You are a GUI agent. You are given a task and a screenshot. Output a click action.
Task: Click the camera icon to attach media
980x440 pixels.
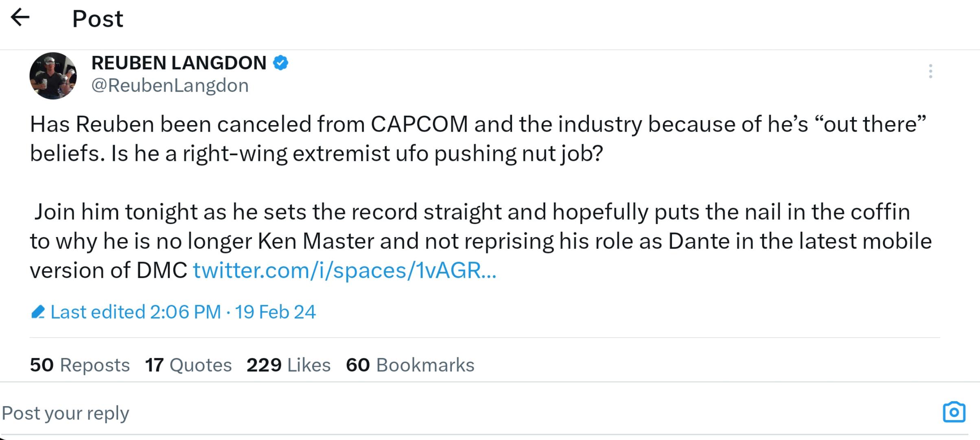coord(954,412)
